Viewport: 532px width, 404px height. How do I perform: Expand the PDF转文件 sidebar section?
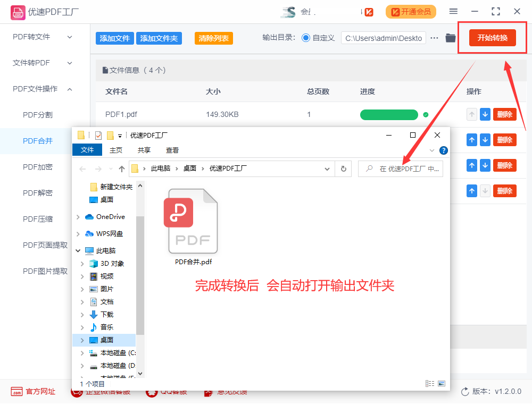(x=70, y=37)
